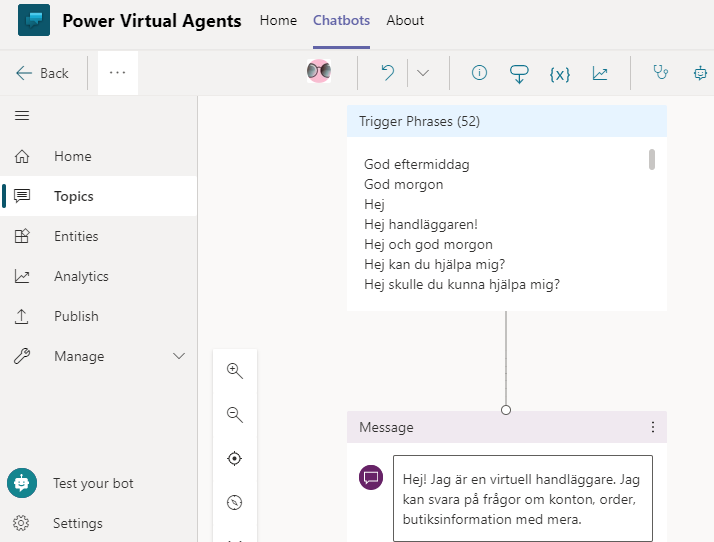Screen dimensions: 714x542
Task: Click the bot avatar with sunglasses
Action: tap(319, 72)
